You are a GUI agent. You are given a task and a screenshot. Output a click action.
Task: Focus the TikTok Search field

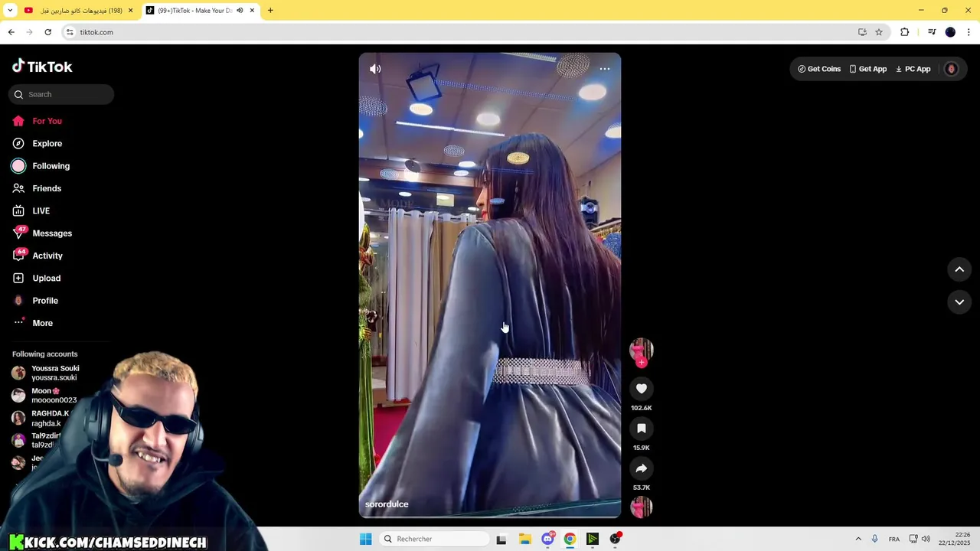[61, 94]
